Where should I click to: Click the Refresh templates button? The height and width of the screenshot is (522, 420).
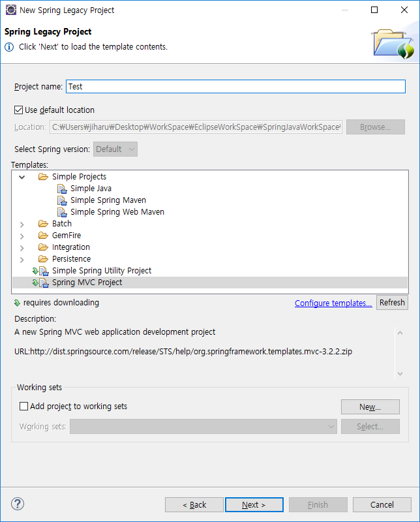pyautogui.click(x=392, y=303)
